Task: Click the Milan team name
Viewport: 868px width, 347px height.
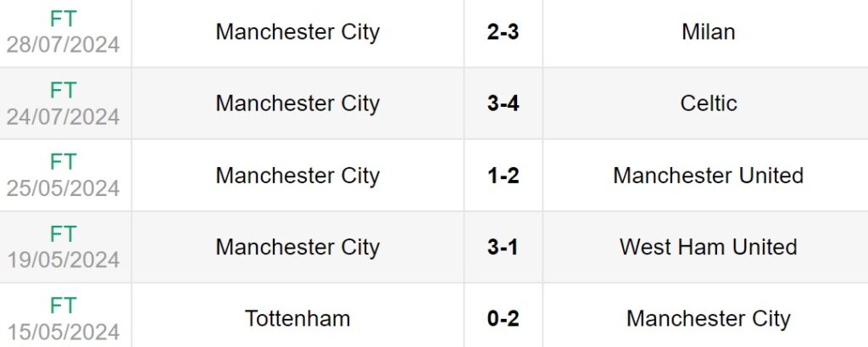Action: 708,32
